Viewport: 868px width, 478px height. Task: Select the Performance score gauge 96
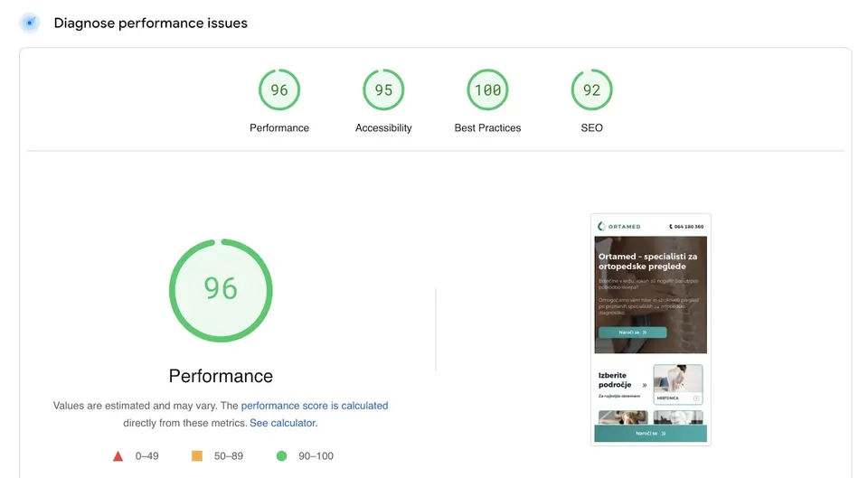tap(279, 89)
